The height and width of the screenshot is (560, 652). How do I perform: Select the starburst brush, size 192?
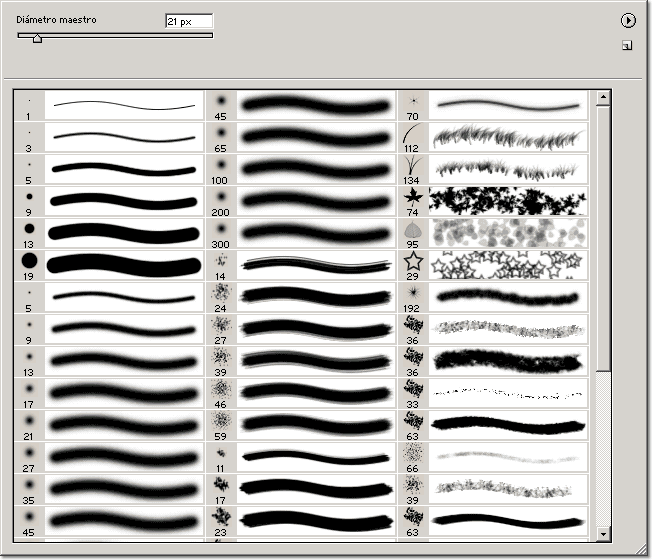[412, 297]
